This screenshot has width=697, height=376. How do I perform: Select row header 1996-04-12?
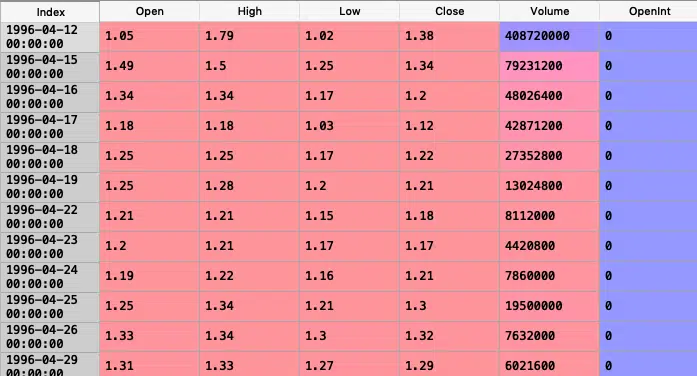point(50,37)
